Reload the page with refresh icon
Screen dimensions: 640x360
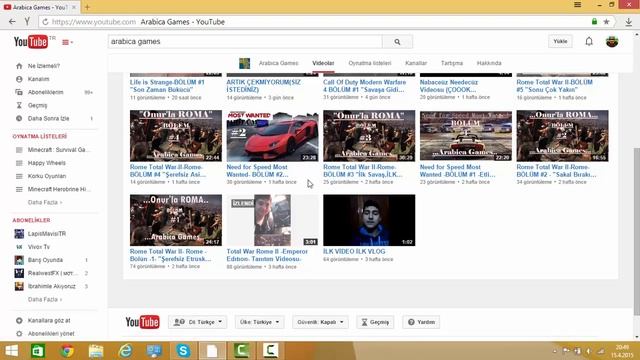[45, 22]
